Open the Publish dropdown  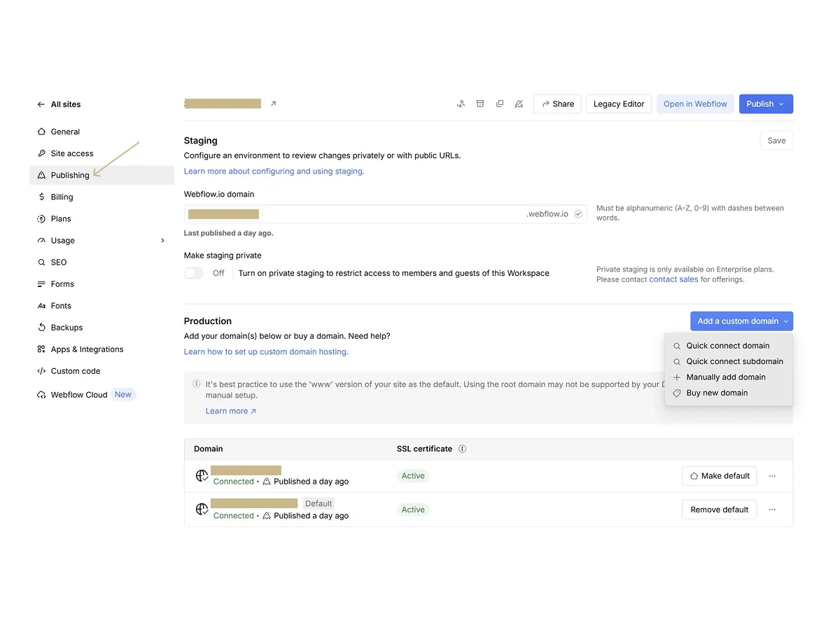[x=766, y=104]
